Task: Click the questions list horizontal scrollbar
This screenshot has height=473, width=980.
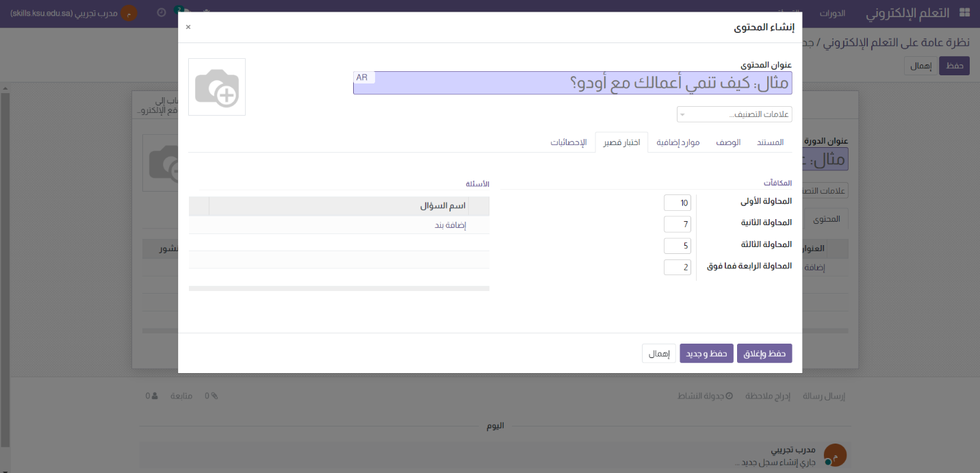Action: tap(339, 289)
